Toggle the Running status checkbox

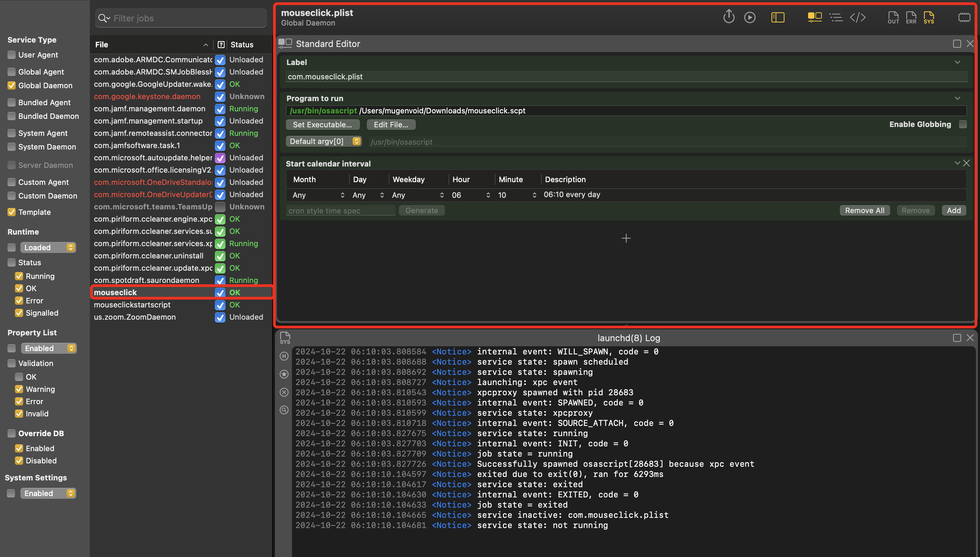19,276
